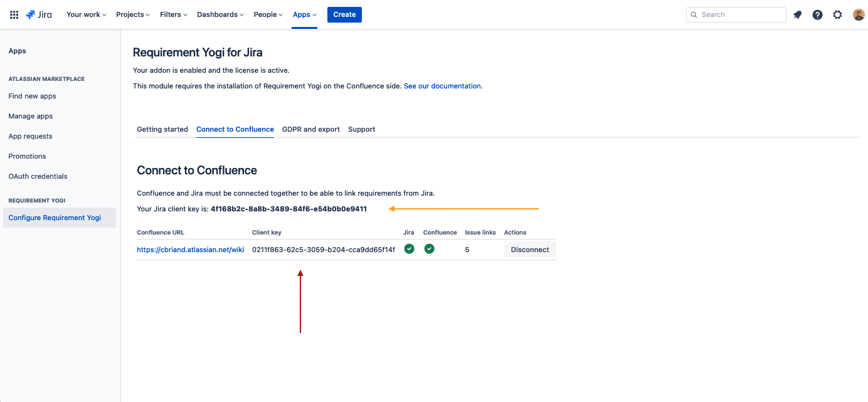Open the See our documentation link
868x402 pixels.
tap(442, 86)
